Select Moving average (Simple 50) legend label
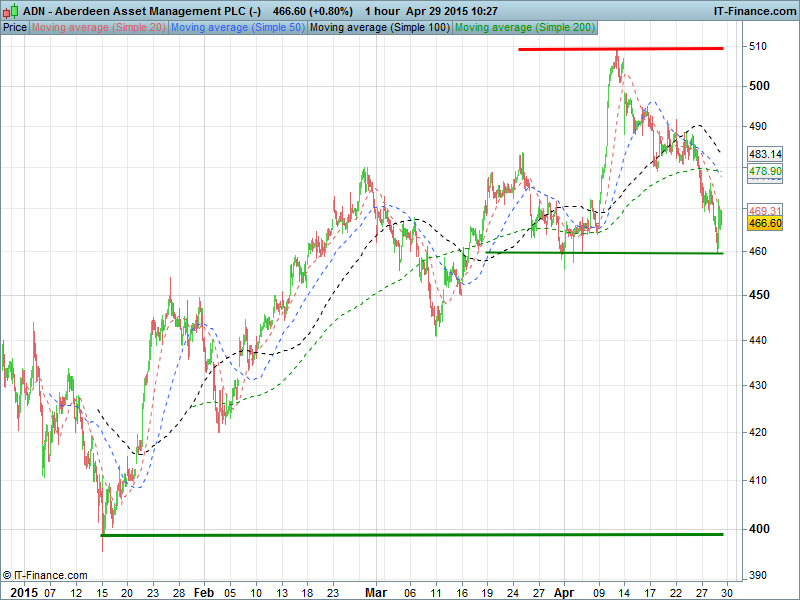 (238, 27)
